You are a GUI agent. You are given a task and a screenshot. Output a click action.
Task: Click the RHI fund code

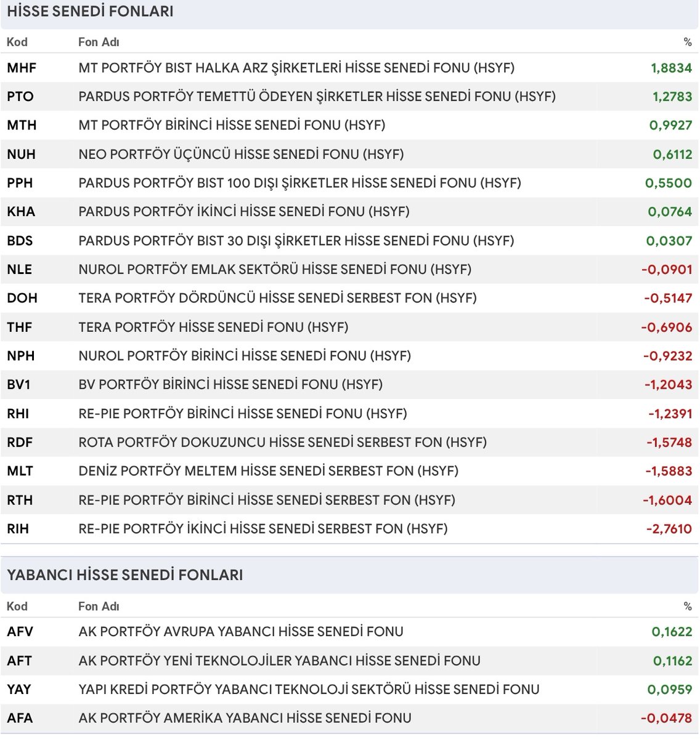click(18, 414)
